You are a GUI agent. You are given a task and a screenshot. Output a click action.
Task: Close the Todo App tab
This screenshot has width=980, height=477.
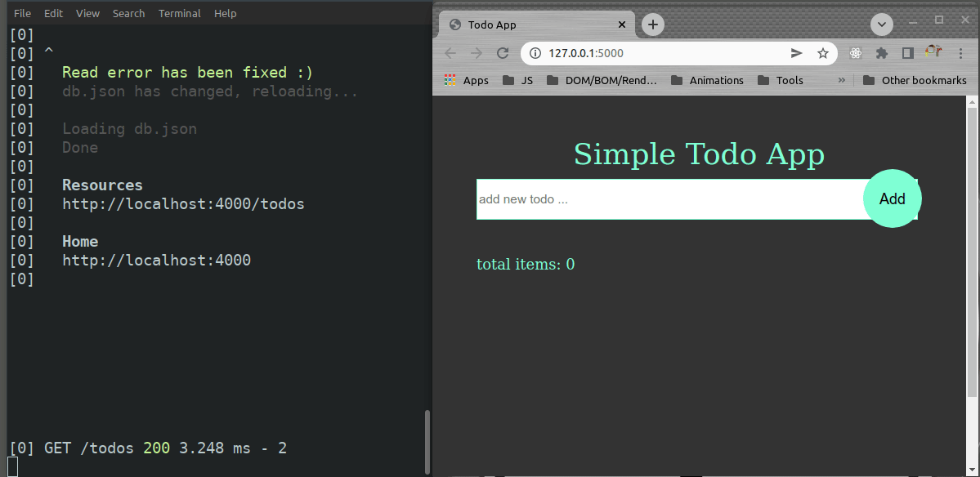click(622, 25)
